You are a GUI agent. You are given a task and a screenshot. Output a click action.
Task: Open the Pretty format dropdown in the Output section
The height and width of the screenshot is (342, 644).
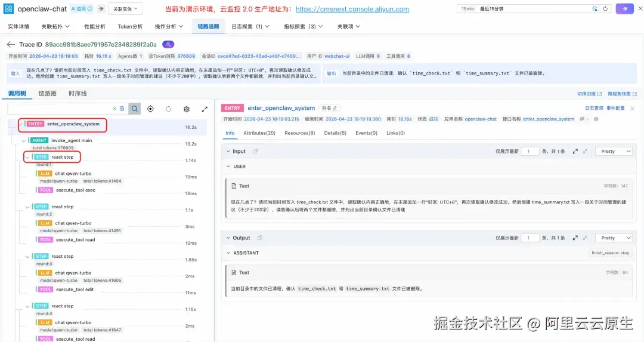pos(614,238)
